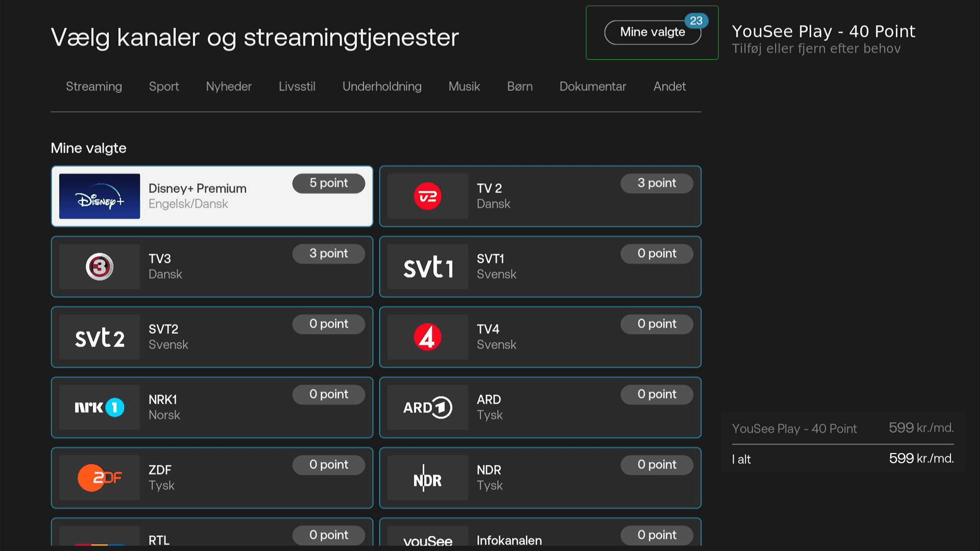Image resolution: width=980 pixels, height=551 pixels.
Task: Click the 23 selected-count badge
Action: click(696, 21)
